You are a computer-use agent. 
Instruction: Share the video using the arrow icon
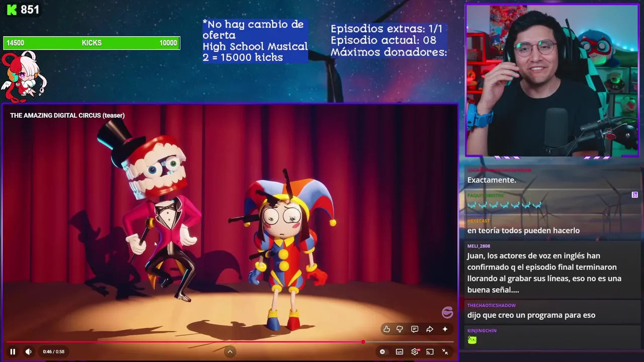coord(430,329)
